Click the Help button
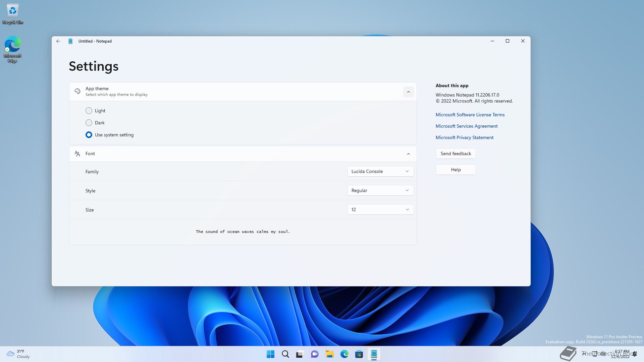644x362 pixels. (455, 170)
